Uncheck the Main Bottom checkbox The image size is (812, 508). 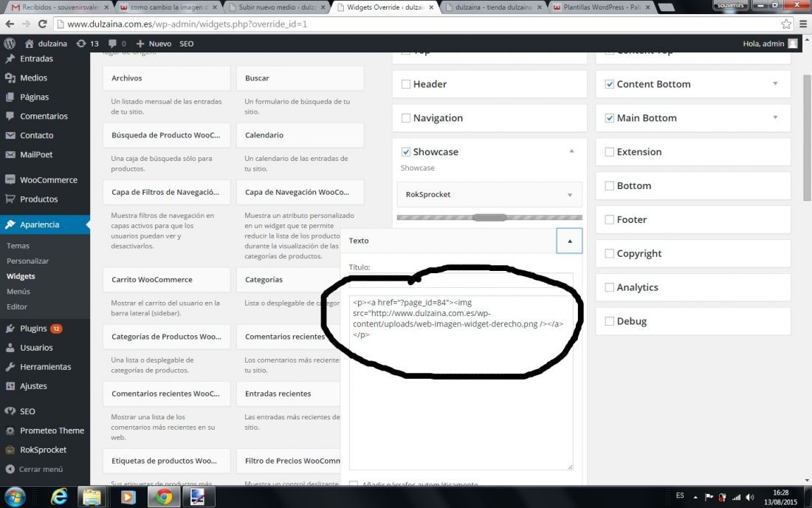(610, 118)
